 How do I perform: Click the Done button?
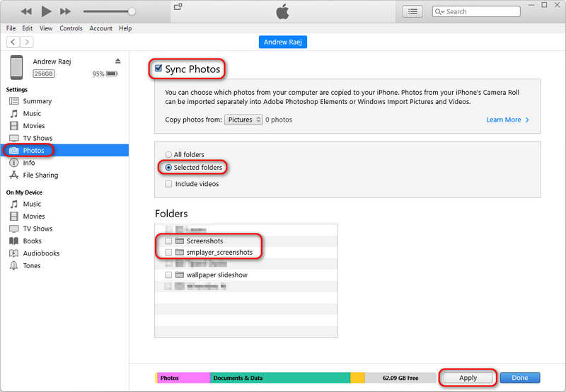tap(520, 378)
